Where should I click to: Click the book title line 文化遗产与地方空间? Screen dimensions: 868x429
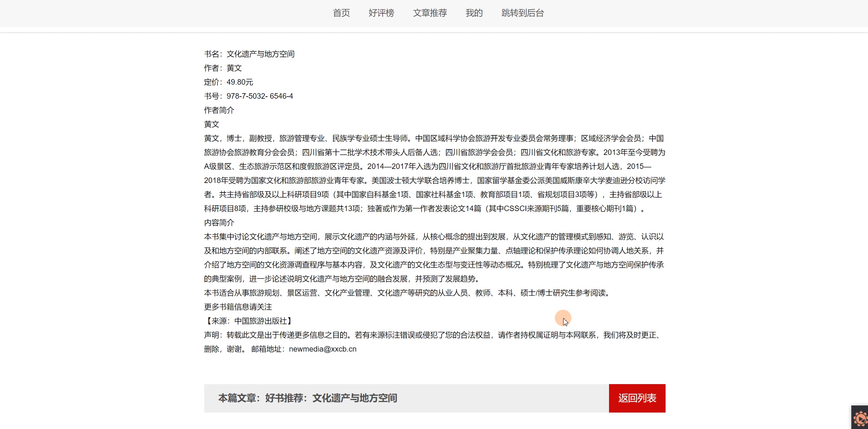pyautogui.click(x=260, y=54)
